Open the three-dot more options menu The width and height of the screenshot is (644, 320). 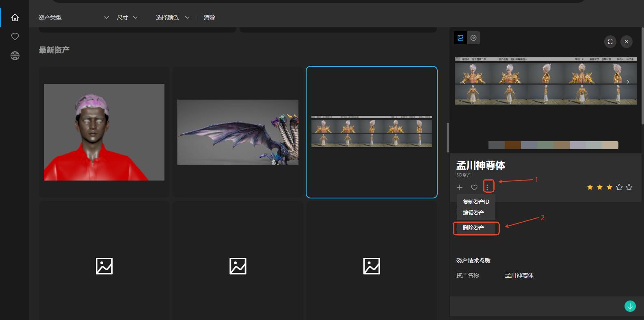(x=487, y=187)
